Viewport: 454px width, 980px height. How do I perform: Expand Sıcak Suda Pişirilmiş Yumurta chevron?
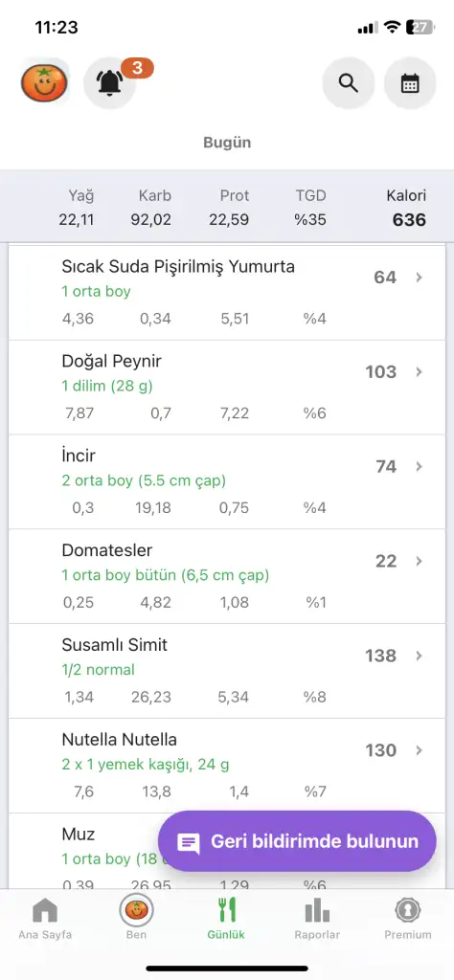click(419, 278)
